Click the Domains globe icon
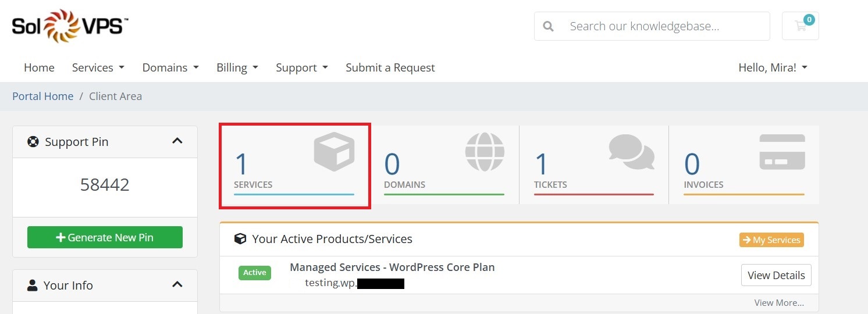Screen dimensions: 868x314 point(485,152)
